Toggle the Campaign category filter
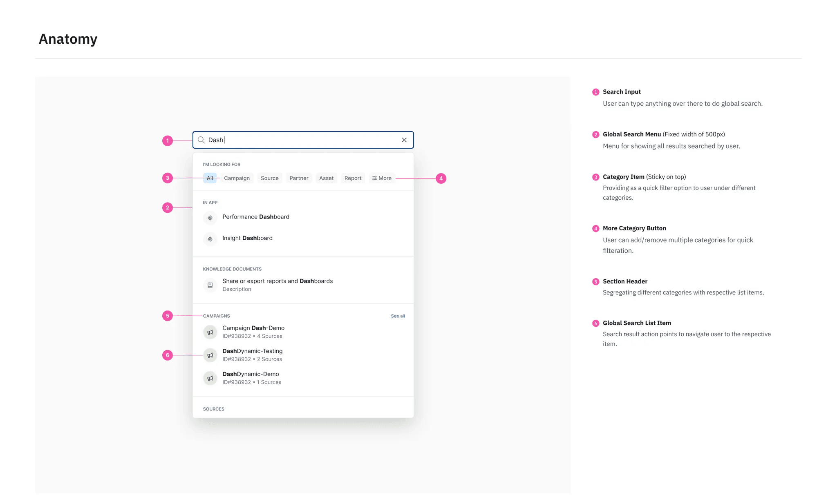The height and width of the screenshot is (504, 837). point(237,178)
